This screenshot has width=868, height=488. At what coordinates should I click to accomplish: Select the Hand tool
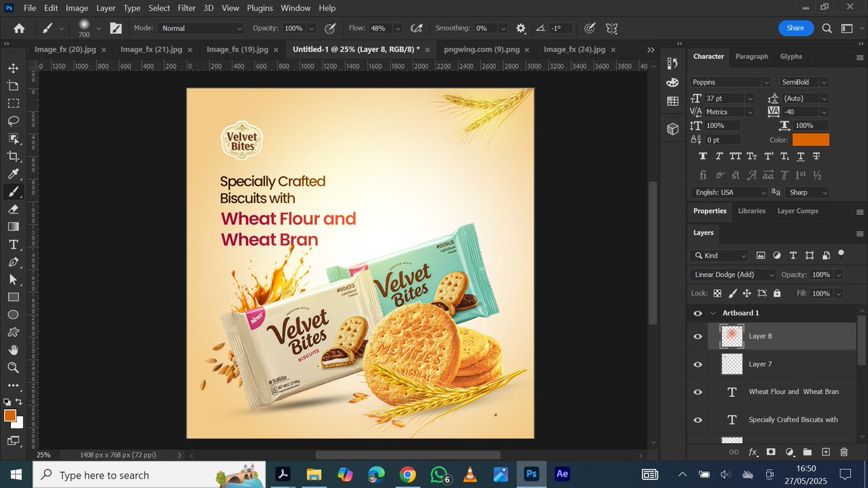point(13,350)
